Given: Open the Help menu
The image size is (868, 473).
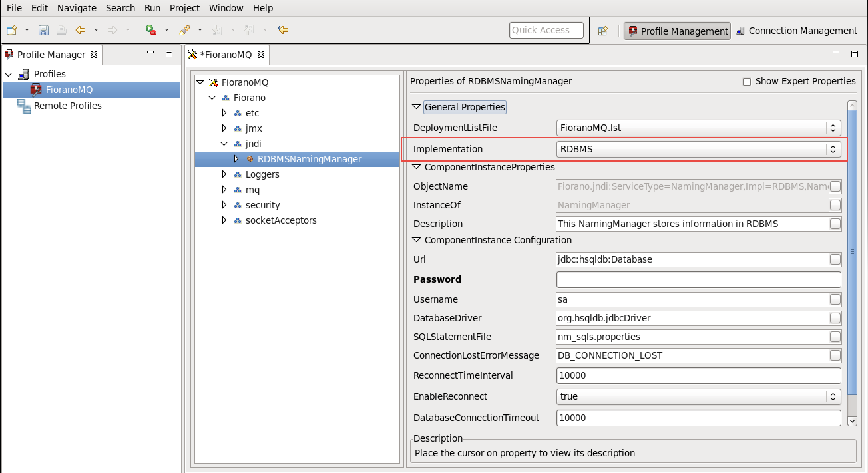Looking at the screenshot, I should click(263, 8).
